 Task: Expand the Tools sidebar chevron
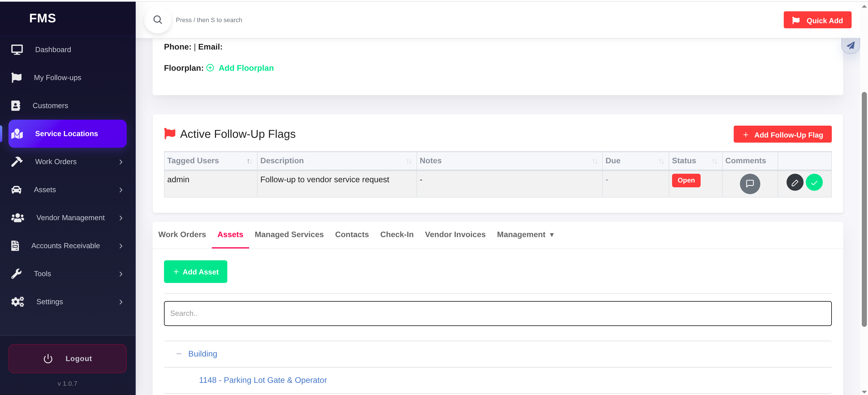tap(121, 274)
